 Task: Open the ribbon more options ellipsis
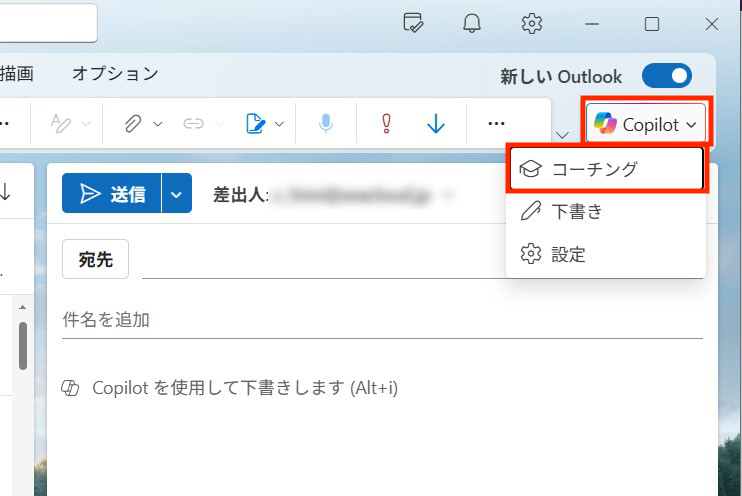click(x=496, y=124)
